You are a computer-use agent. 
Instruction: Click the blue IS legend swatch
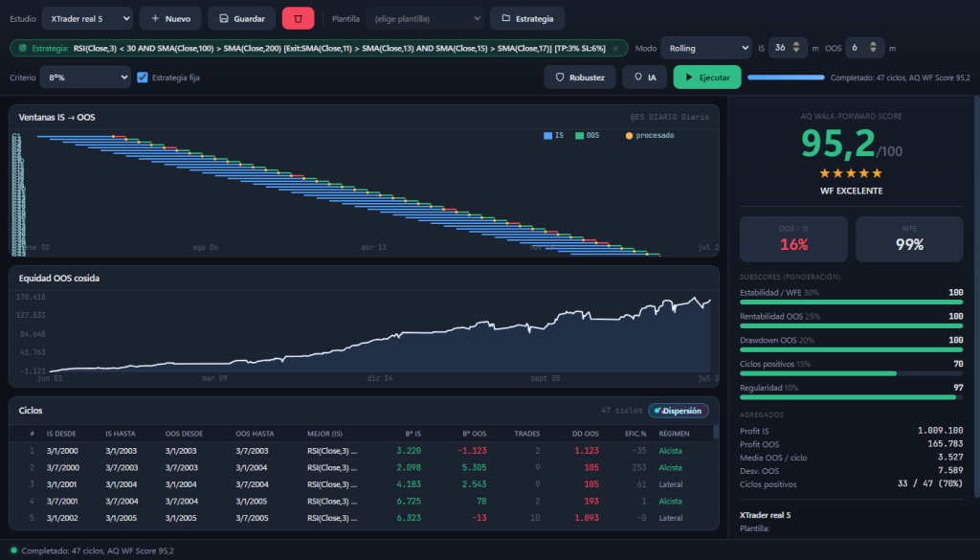coord(547,136)
